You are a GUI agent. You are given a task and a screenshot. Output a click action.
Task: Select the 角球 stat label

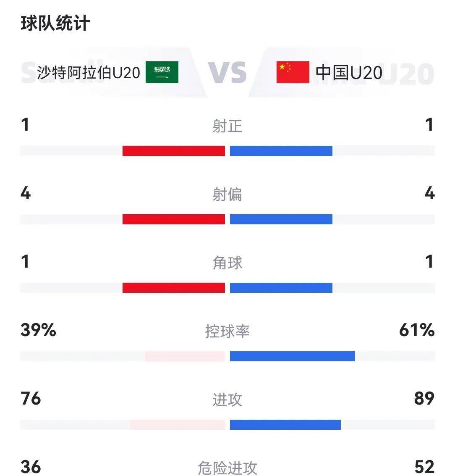227,263
